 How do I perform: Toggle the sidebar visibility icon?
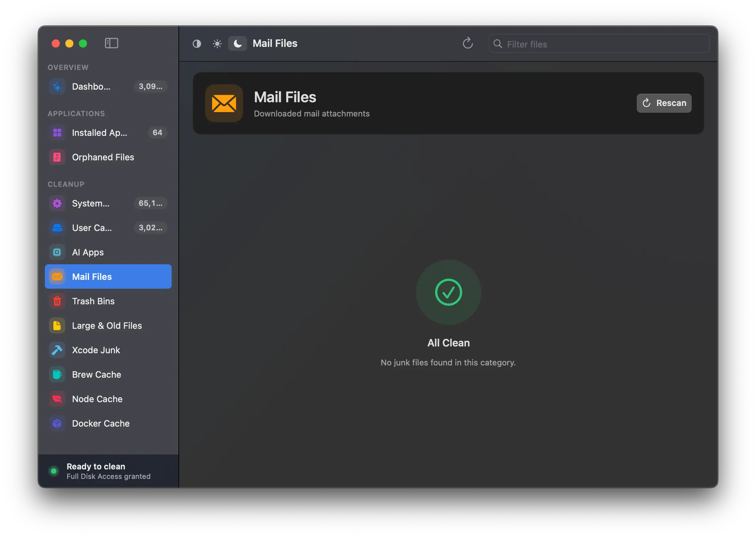pyautogui.click(x=111, y=43)
